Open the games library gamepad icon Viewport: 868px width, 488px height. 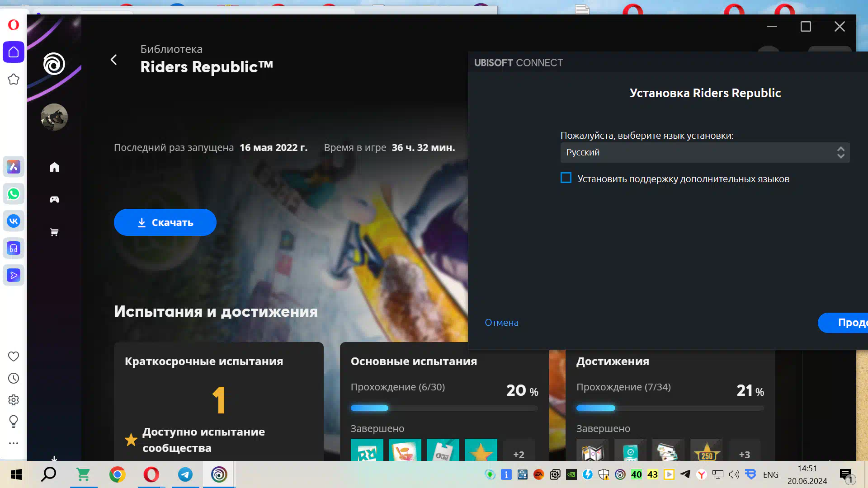coord(54,200)
